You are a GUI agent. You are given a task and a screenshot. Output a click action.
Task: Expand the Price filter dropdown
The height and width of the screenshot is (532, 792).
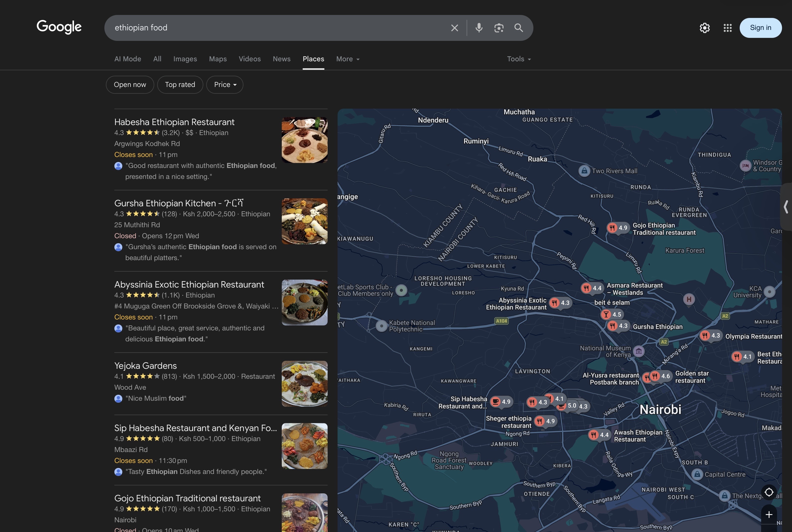click(224, 84)
